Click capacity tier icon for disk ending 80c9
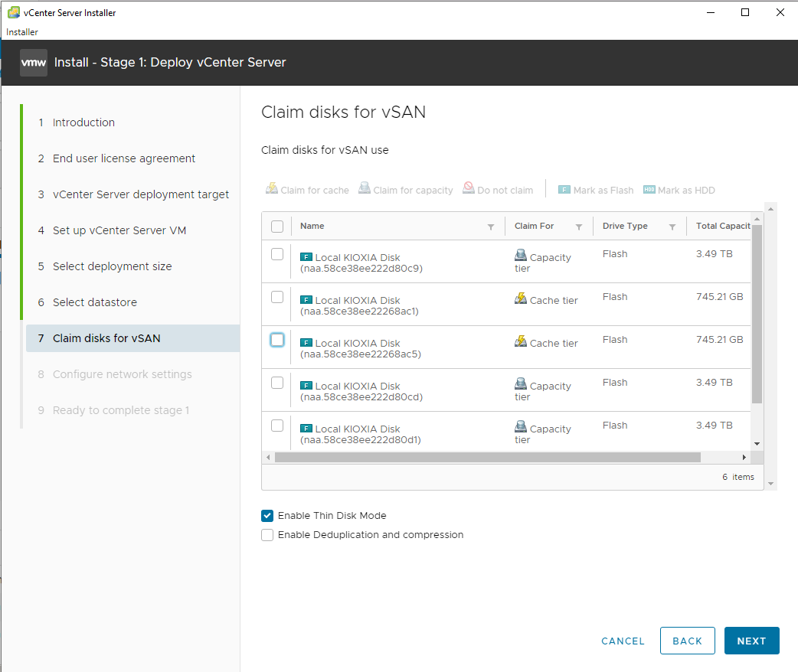Viewport: 798px width, 672px height. (x=521, y=256)
